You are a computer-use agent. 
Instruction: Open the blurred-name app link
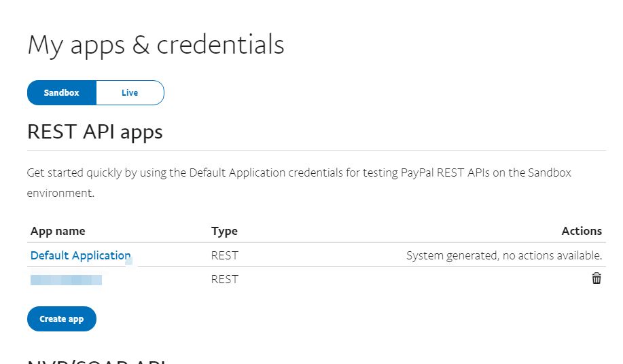tap(66, 280)
